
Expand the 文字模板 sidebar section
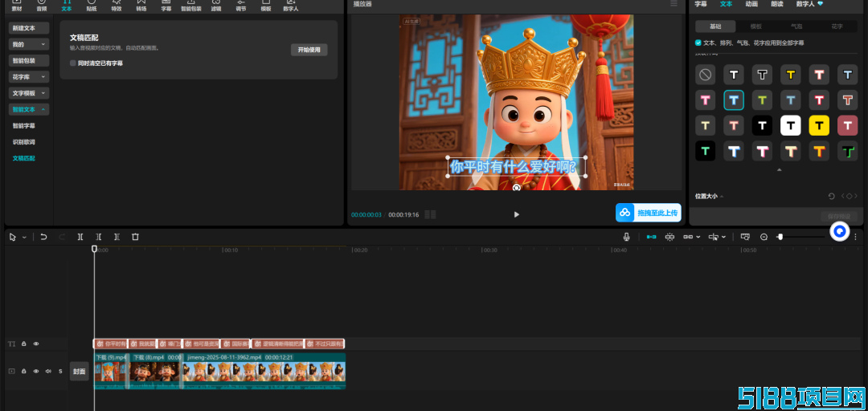point(29,93)
